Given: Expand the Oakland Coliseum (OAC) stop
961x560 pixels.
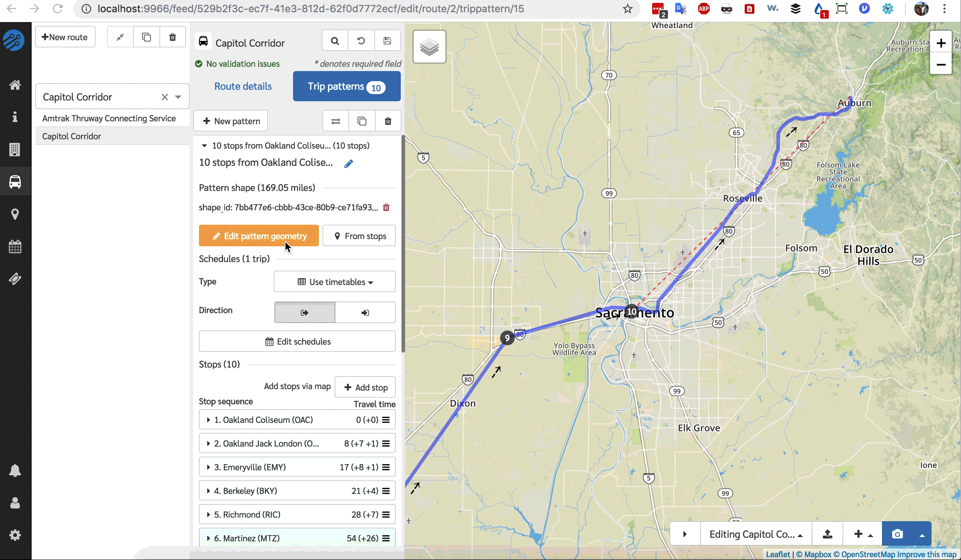Looking at the screenshot, I should (x=208, y=420).
